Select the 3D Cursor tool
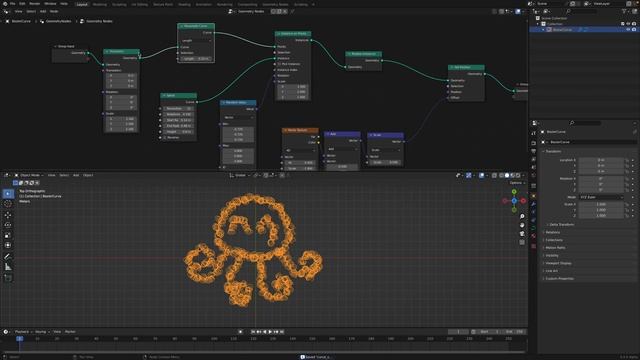Viewport: 640px width, 360px height. (x=8, y=204)
